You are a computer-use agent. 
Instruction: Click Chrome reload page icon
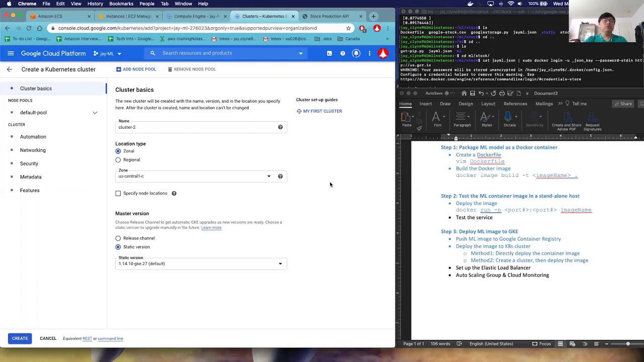coord(29,28)
